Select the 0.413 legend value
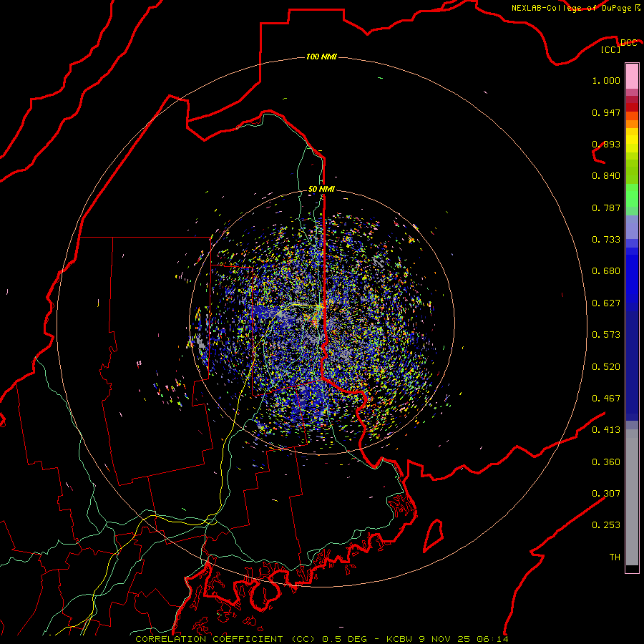Image resolution: width=644 pixels, height=644 pixels. pos(606,430)
